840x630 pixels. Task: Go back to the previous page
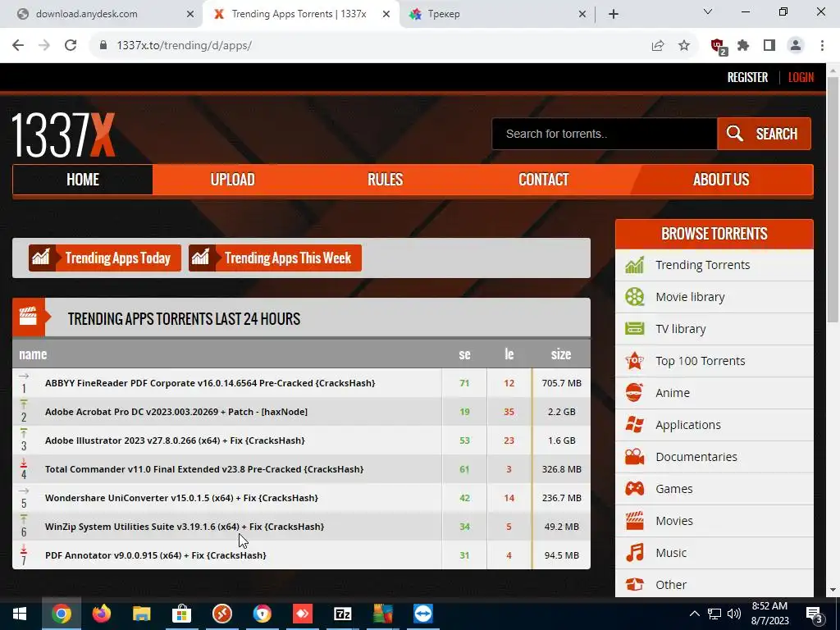(18, 46)
